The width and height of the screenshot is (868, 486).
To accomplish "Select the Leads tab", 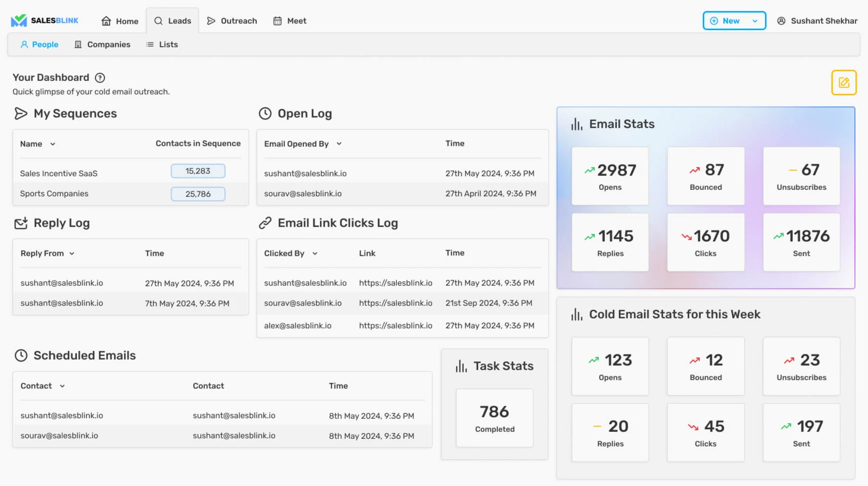I will (x=173, y=21).
